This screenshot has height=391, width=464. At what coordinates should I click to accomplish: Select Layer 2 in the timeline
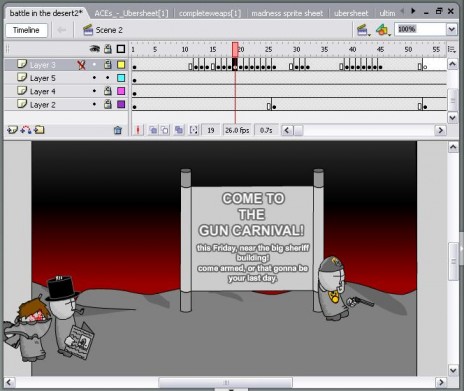(43, 105)
